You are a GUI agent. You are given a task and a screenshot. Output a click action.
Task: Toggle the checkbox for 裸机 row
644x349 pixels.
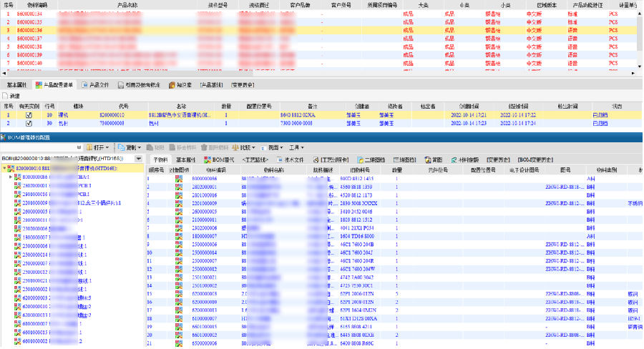point(29,114)
